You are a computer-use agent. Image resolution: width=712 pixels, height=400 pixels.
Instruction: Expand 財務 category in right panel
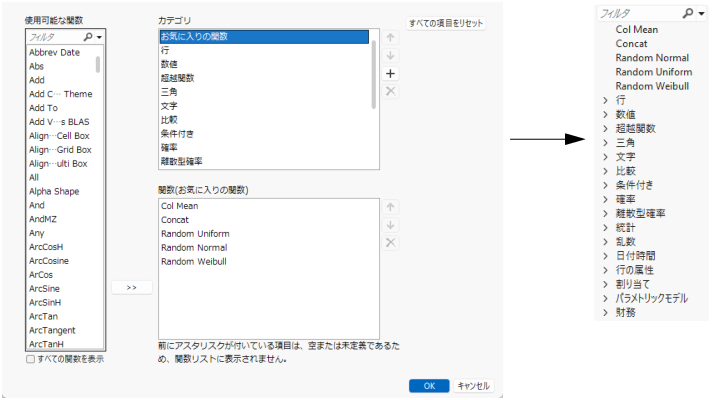(605, 312)
